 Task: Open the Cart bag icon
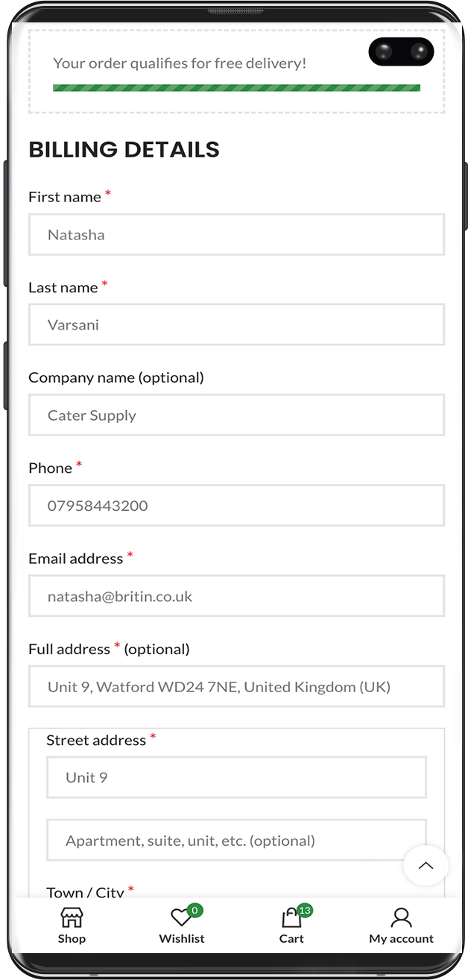[291, 918]
